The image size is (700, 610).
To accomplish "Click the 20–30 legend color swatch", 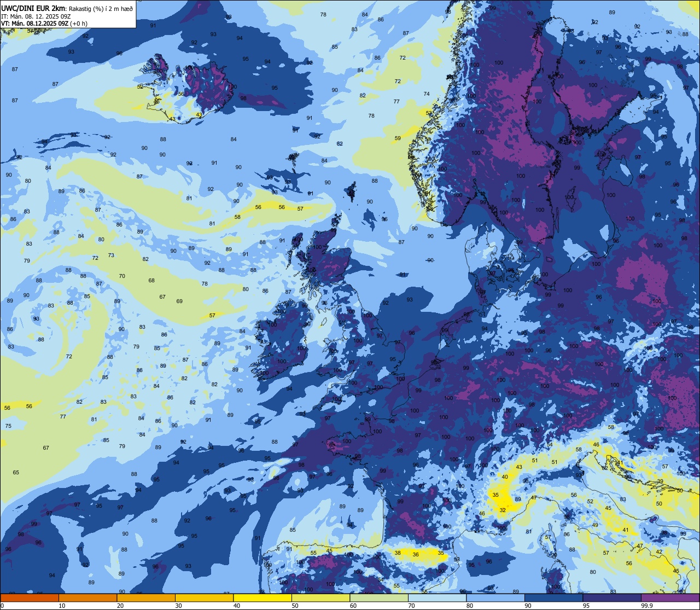I will [146, 597].
